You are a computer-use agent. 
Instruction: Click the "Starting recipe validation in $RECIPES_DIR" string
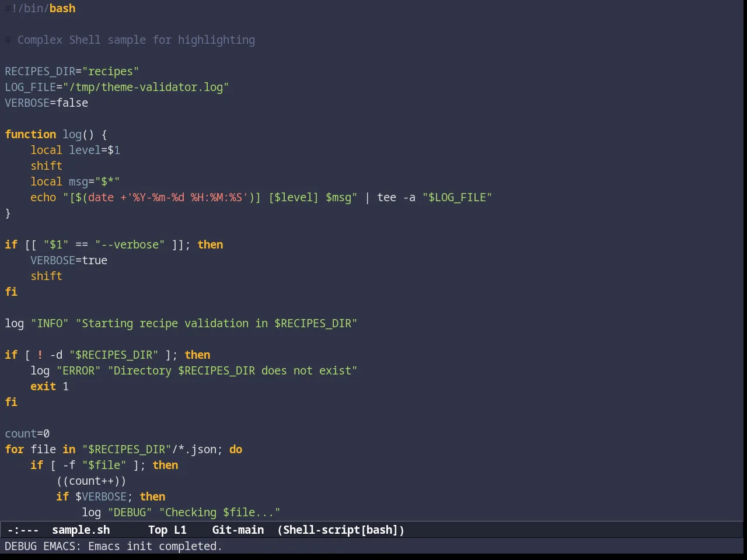217,323
